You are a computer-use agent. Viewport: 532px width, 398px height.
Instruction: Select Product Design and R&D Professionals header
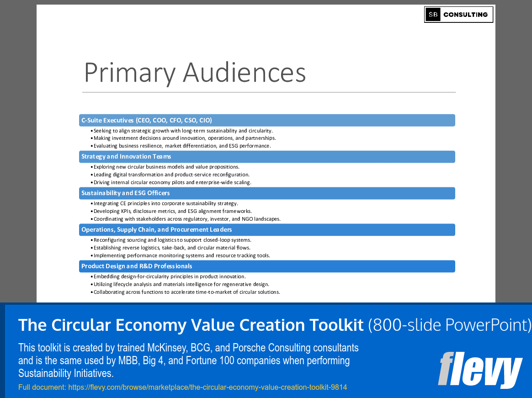point(267,266)
